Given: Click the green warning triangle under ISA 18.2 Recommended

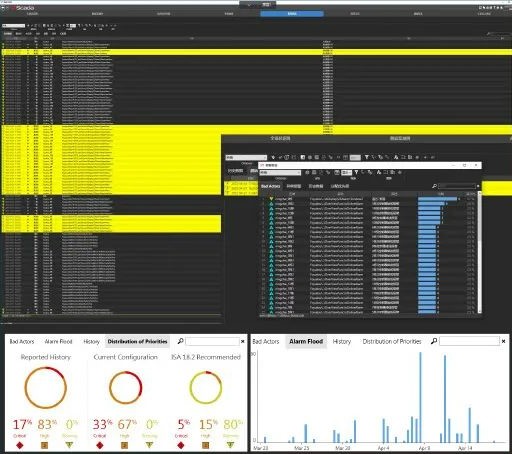Looking at the screenshot, I should (230, 445).
